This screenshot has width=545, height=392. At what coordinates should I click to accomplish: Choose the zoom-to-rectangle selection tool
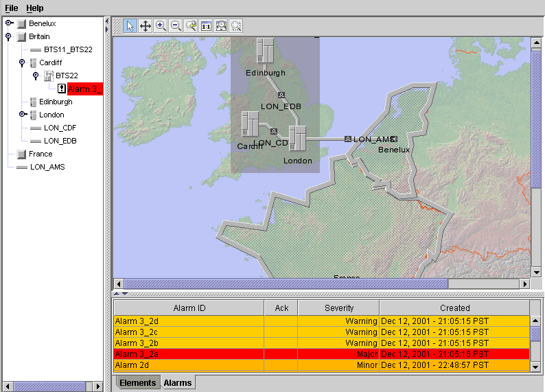click(x=236, y=26)
